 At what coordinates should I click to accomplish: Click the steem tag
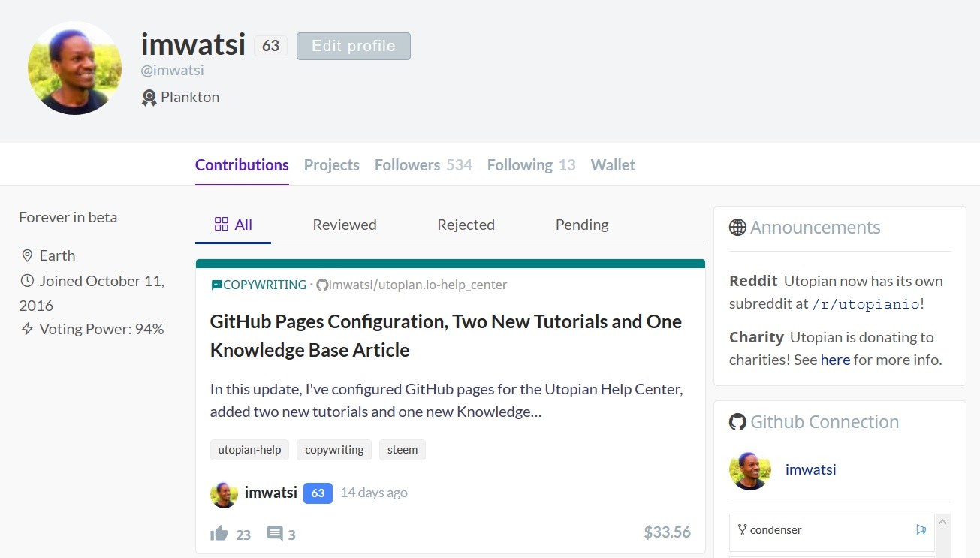click(403, 450)
